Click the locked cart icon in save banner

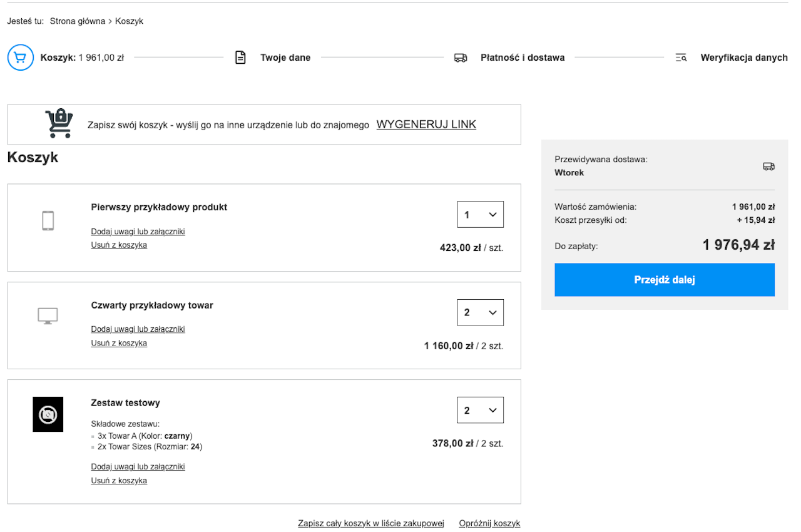[x=59, y=123]
